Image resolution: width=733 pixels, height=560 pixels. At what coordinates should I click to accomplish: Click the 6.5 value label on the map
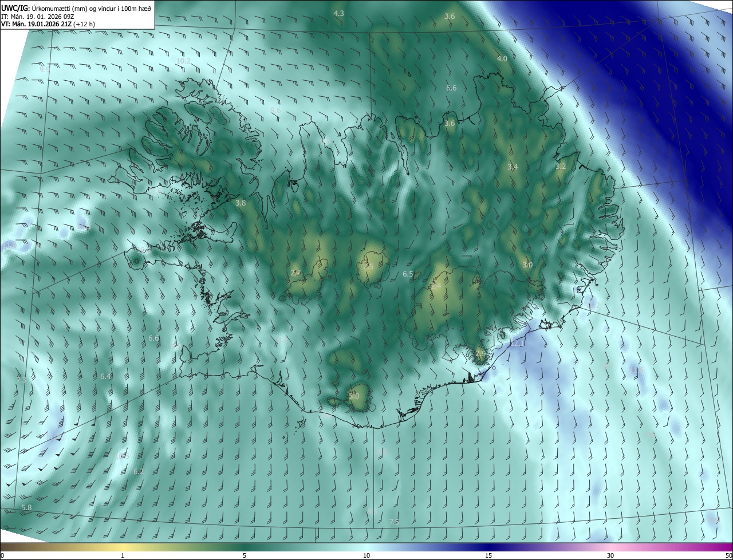[408, 274]
